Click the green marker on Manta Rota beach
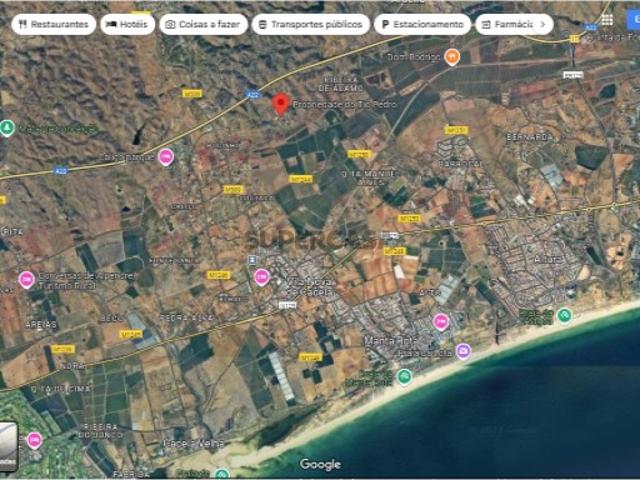 (x=404, y=377)
